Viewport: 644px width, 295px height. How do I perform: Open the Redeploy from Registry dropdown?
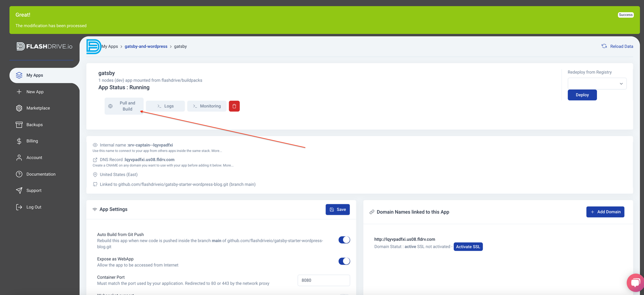pyautogui.click(x=597, y=84)
